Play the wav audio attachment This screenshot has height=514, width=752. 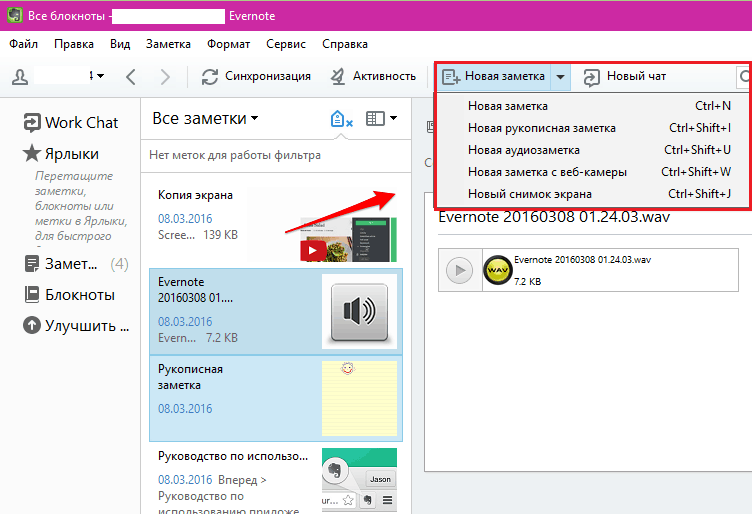[459, 270]
